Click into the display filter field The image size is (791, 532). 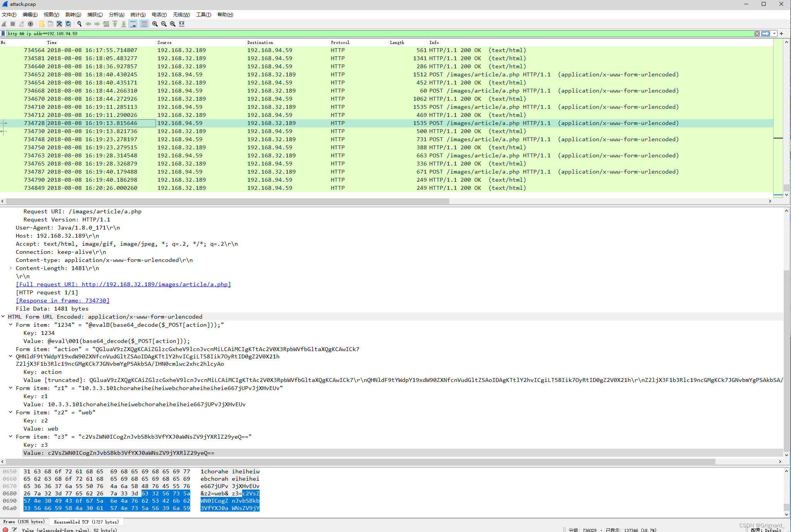coord(380,34)
